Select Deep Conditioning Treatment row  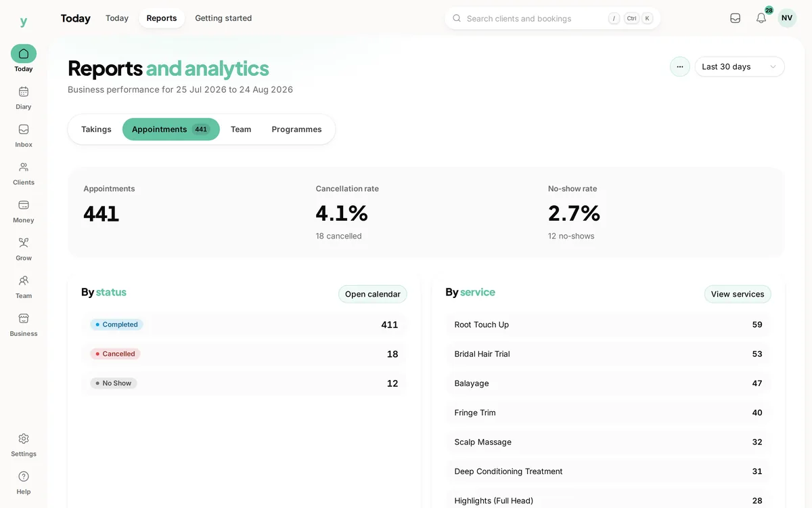point(608,471)
